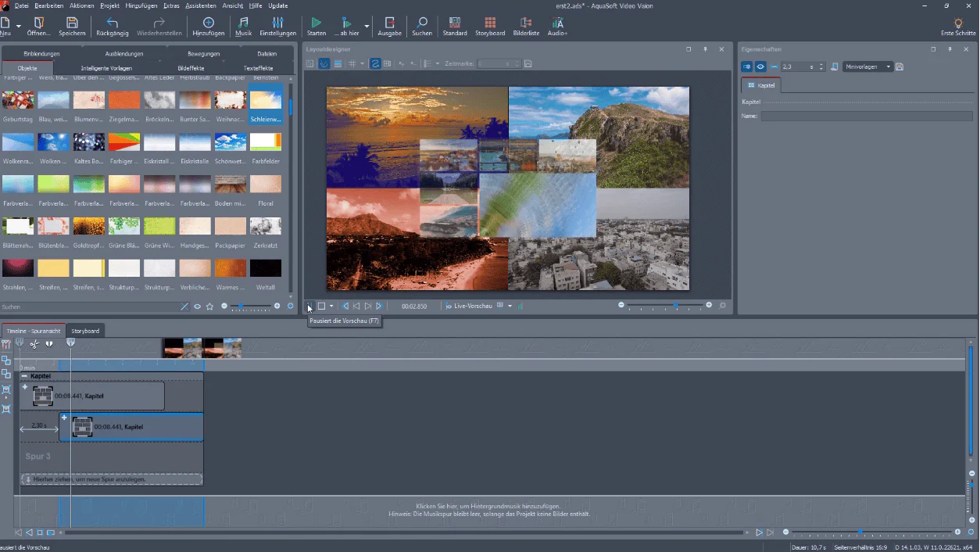980x552 pixels.
Task: Toggle the curve mode button in Layoutdesigner
Action: point(375,63)
